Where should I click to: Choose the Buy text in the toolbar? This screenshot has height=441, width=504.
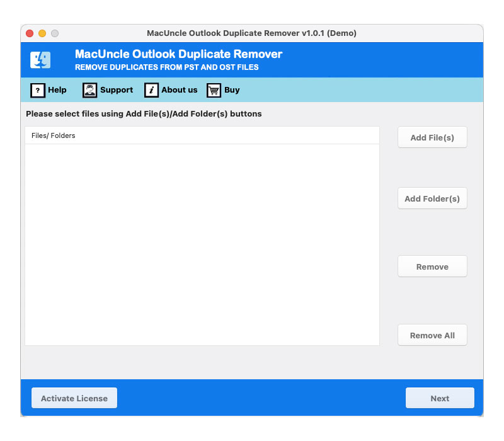point(232,90)
